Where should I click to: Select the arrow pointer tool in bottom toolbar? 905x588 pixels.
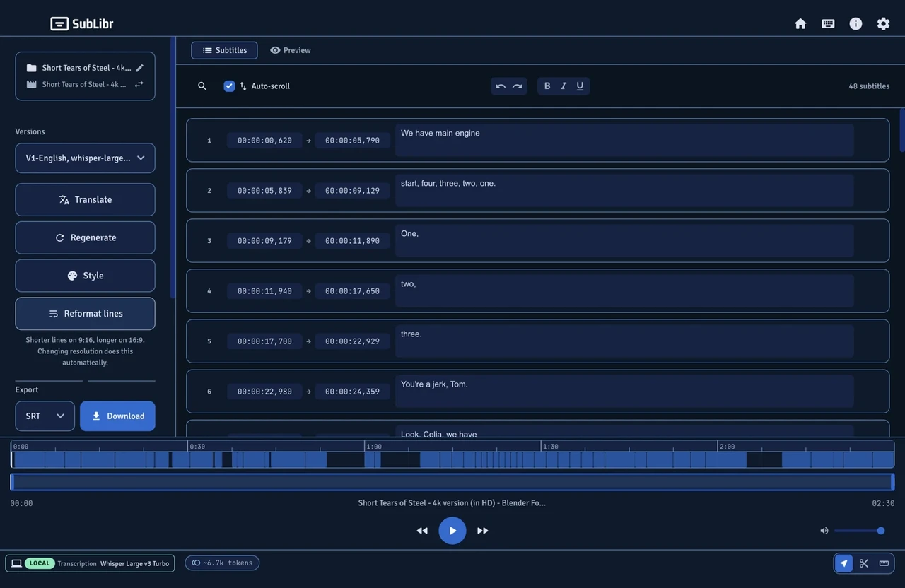tap(843, 563)
